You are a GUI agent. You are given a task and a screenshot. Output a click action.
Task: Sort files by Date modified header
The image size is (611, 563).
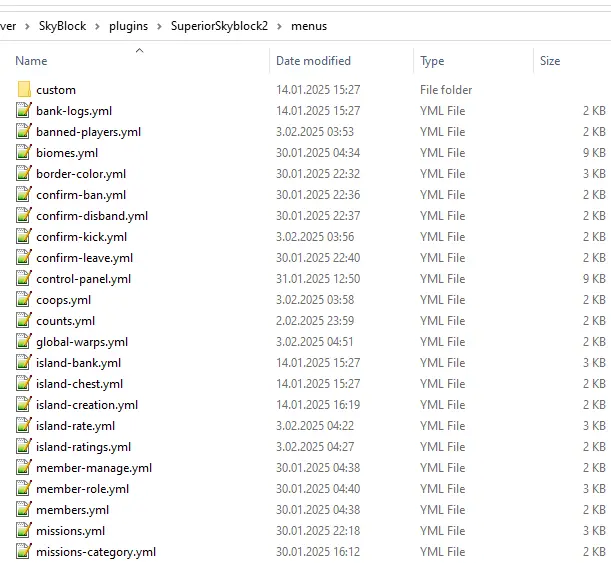coord(313,61)
